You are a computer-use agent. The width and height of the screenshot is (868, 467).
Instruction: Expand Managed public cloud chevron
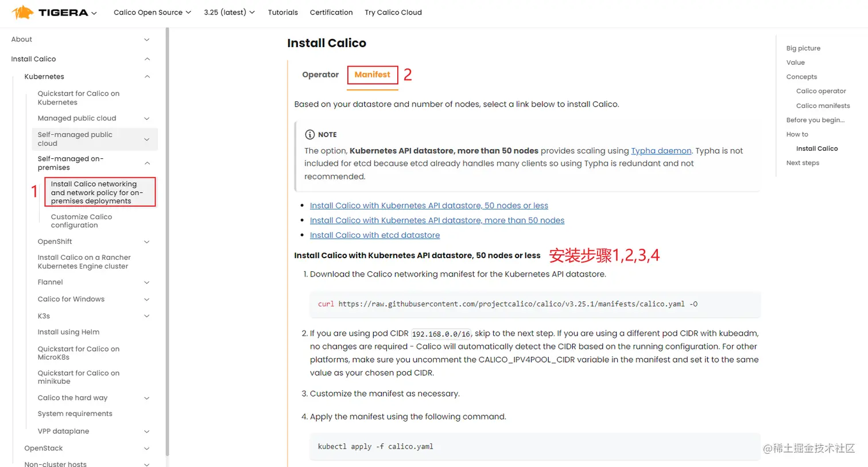pos(147,118)
